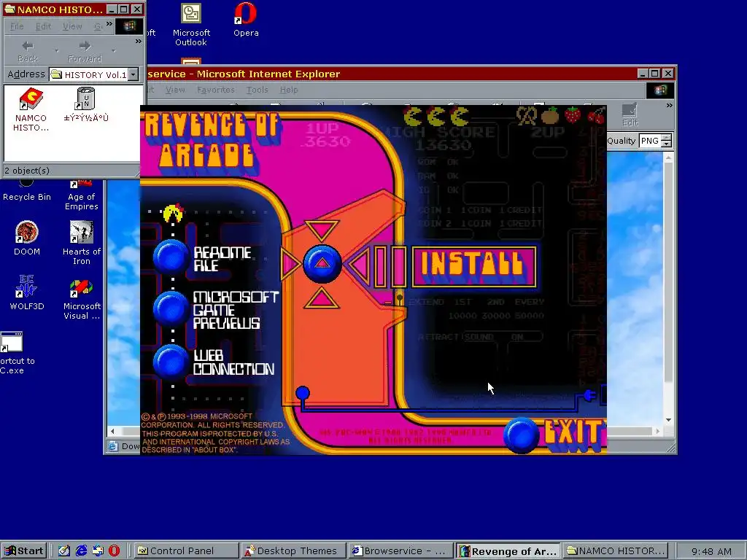Viewport: 747px width, 560px height.
Task: Click the center blue joystick button
Action: [322, 263]
